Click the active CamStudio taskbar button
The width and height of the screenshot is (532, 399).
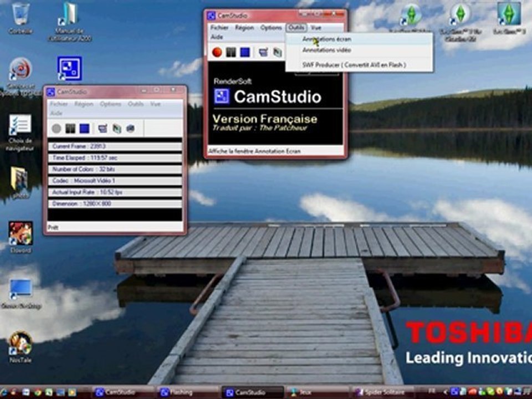(253, 392)
